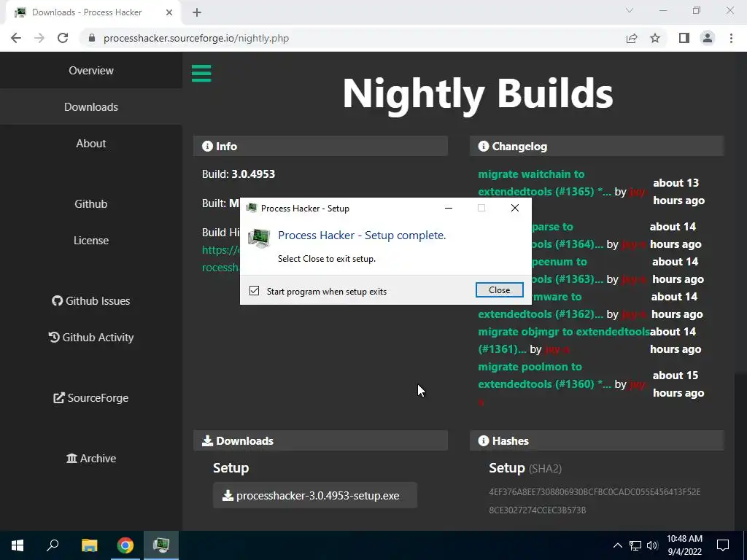Click the Hashes section header
The width and height of the screenshot is (747, 560).
pyautogui.click(x=597, y=441)
